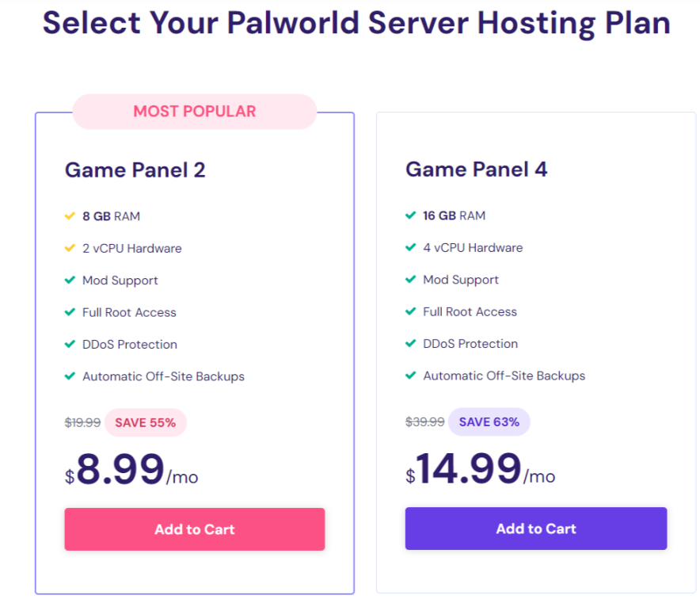Click checkmark icon beside 2 vCPU Hardware
Image resolution: width=700 pixels, height=599 pixels.
click(x=70, y=248)
